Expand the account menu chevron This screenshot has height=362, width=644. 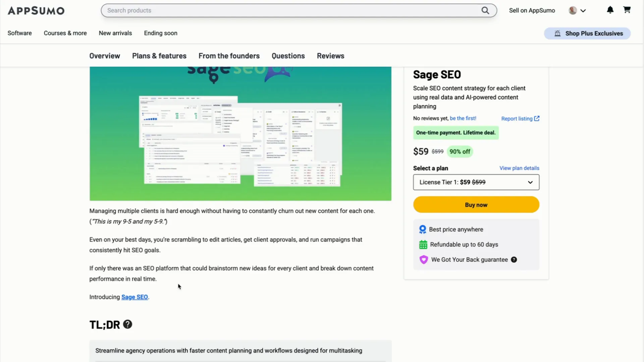[583, 11]
